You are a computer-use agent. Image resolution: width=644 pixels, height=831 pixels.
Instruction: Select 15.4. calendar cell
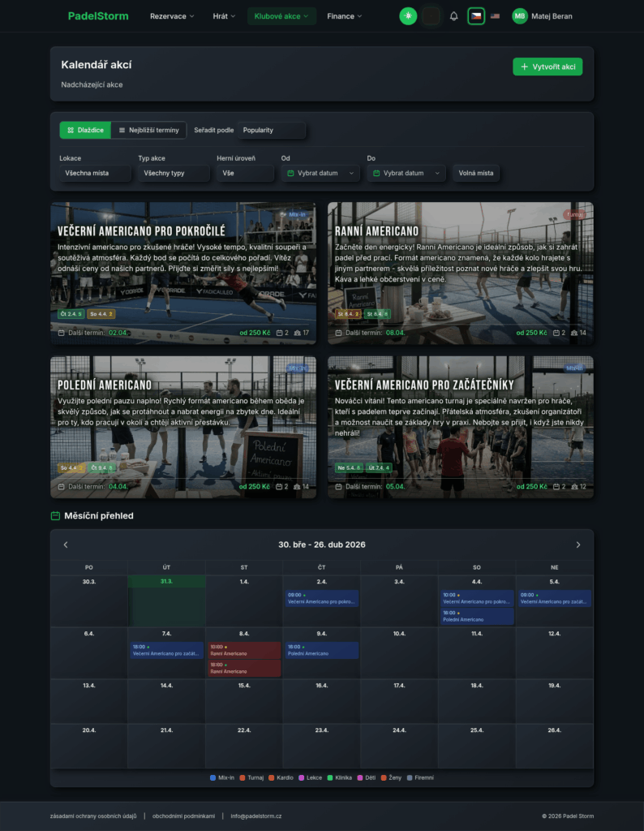[244, 701]
